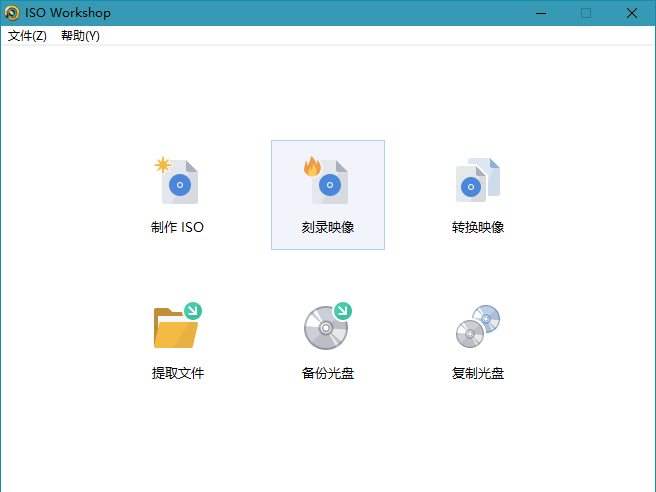Open the 提取文件 folder icon

click(177, 325)
